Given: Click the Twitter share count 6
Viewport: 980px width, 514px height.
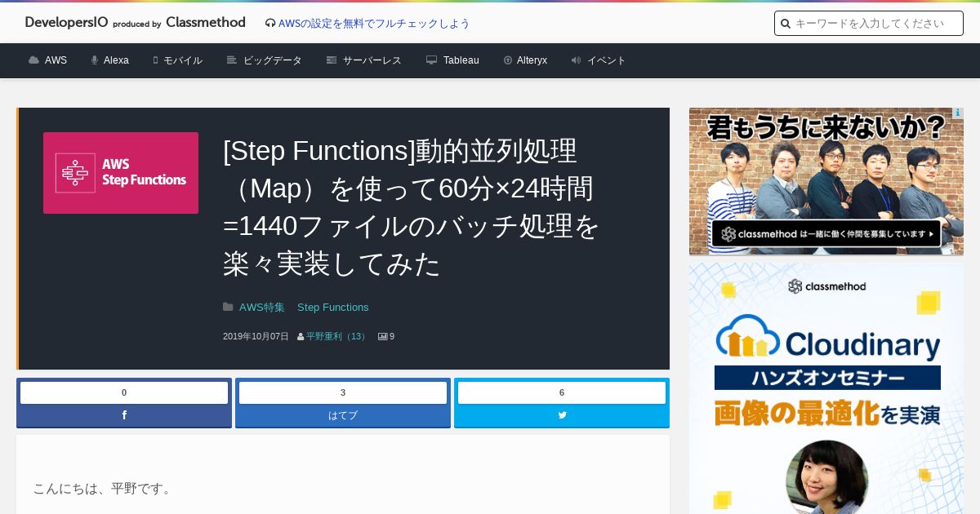Looking at the screenshot, I should [x=562, y=392].
